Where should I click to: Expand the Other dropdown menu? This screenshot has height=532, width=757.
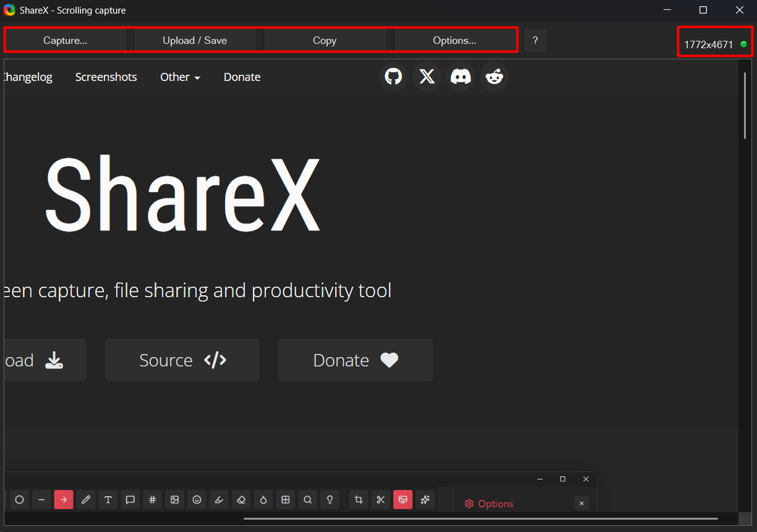[180, 77]
